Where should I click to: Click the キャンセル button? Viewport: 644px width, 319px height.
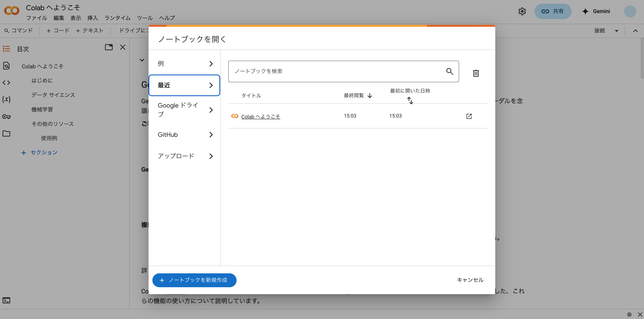point(470,280)
